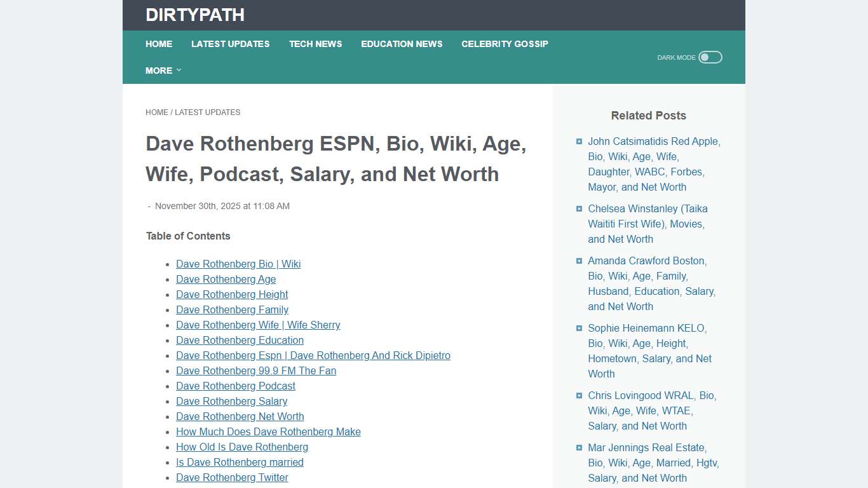Click the square icon beside Chelsea Winstanley post

tap(579, 208)
